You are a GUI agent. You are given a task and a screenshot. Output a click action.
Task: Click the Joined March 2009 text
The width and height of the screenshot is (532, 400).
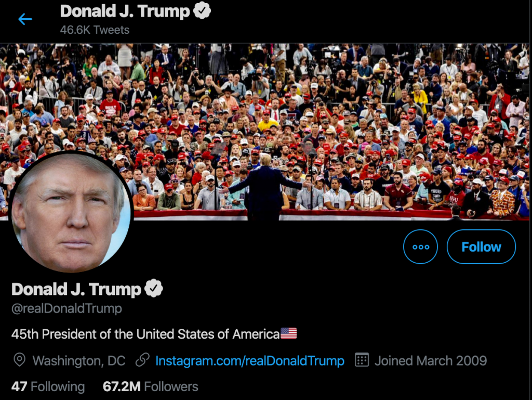[431, 360]
